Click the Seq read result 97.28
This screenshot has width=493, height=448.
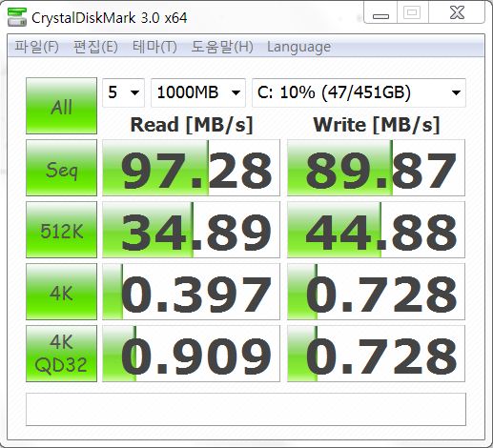(191, 168)
